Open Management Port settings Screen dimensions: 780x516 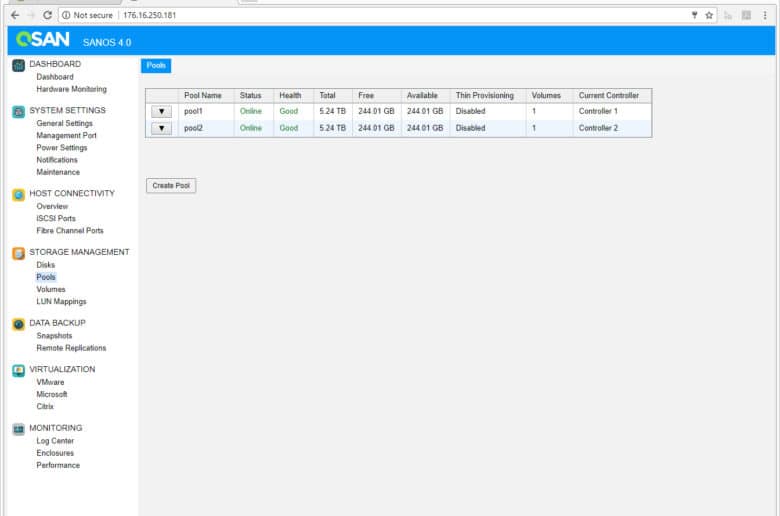tap(66, 135)
